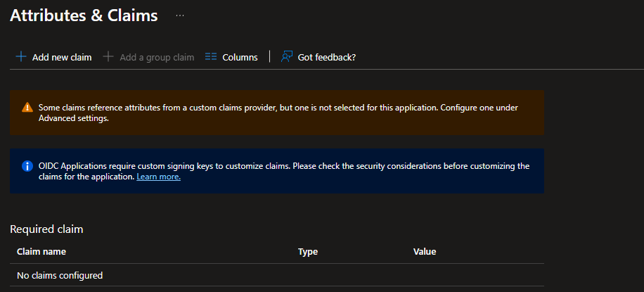Open the Got feedback? link text
The image size is (644, 292).
click(x=326, y=57)
